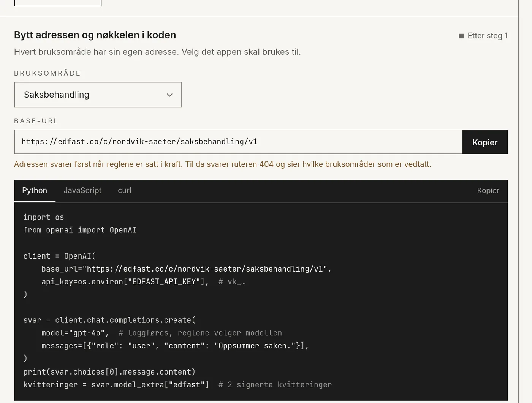Click the square marker beside 'Etter steg 1'
The image size is (532, 403).
pos(461,36)
